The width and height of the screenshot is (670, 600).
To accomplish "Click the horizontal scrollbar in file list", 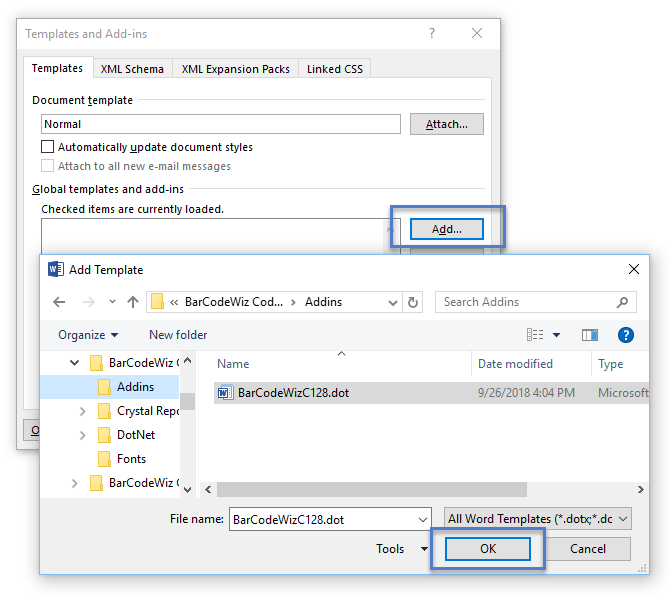I will click(x=372, y=489).
